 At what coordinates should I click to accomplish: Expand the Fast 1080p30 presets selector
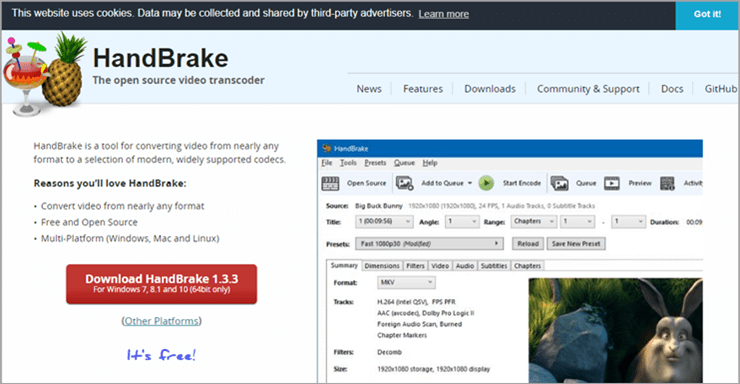point(429,244)
